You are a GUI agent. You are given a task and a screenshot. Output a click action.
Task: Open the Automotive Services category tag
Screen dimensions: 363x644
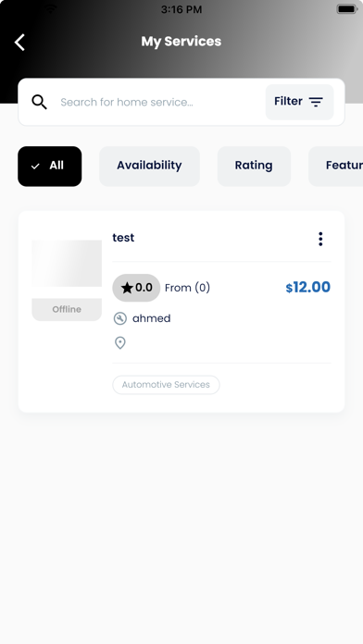click(166, 385)
